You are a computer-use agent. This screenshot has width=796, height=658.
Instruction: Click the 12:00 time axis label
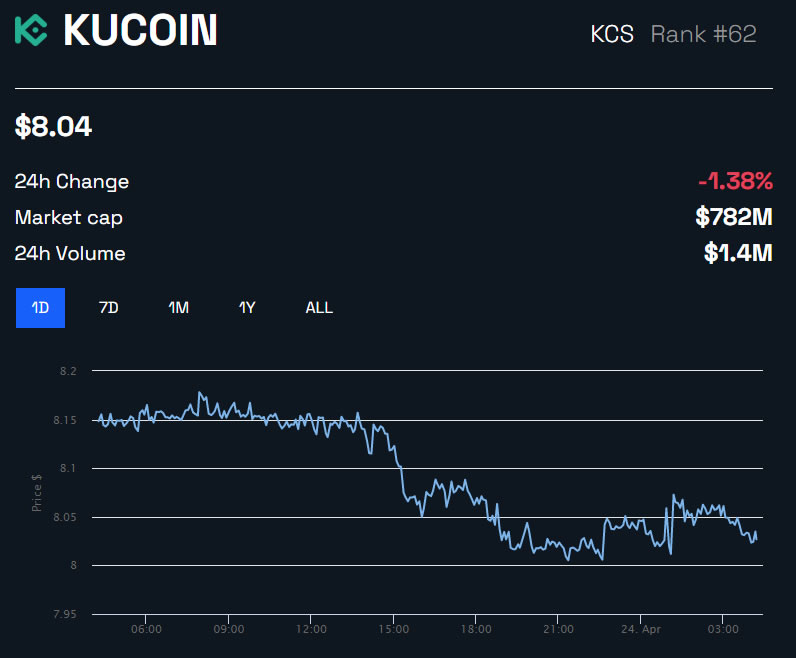pyautogui.click(x=311, y=629)
